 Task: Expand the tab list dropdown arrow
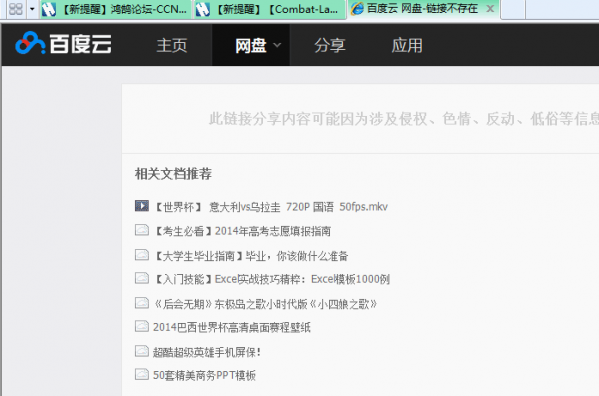[32, 9]
